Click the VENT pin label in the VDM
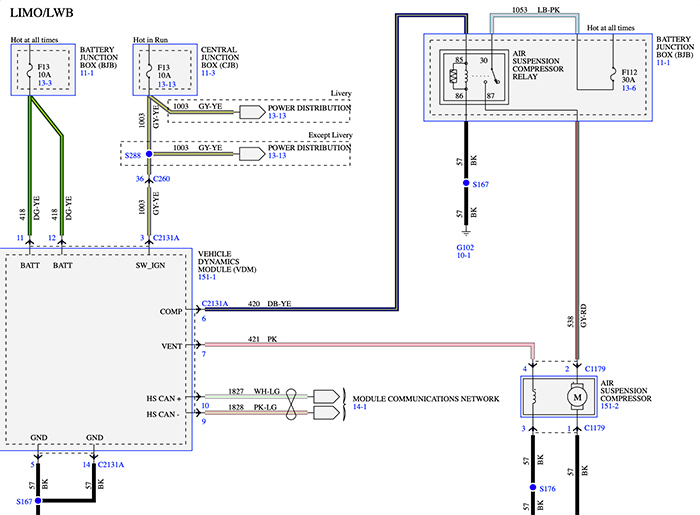This screenshot has height=515, width=700. [x=172, y=346]
